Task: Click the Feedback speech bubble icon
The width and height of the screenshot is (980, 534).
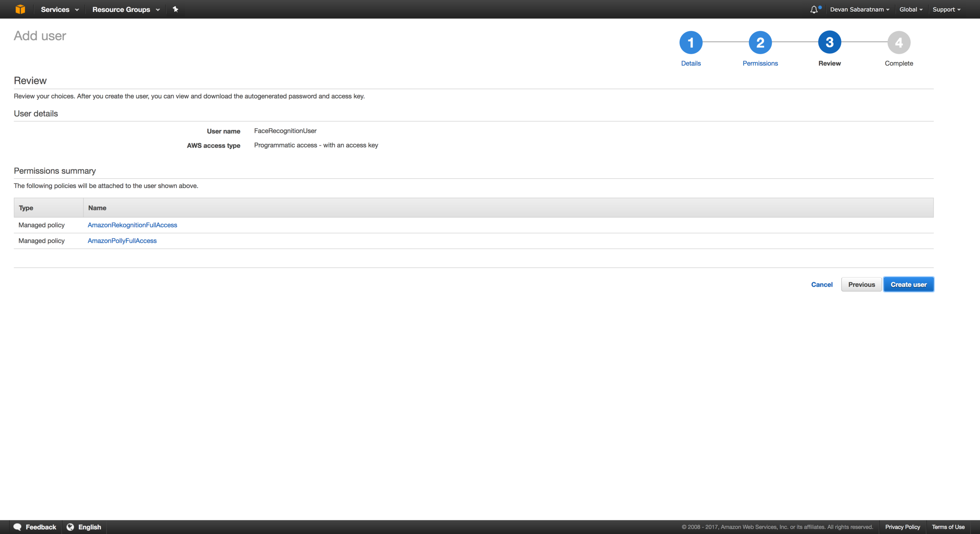Action: pos(17,527)
